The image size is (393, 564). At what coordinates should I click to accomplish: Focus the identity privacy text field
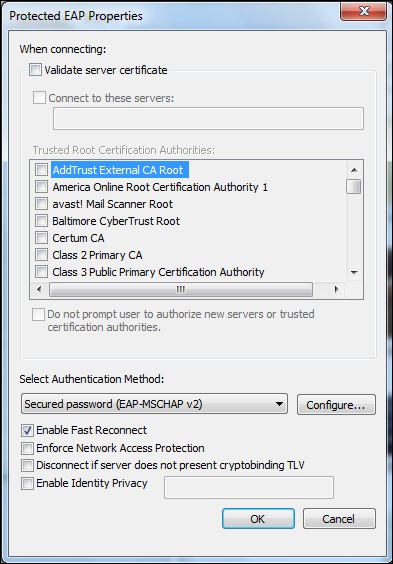point(249,487)
